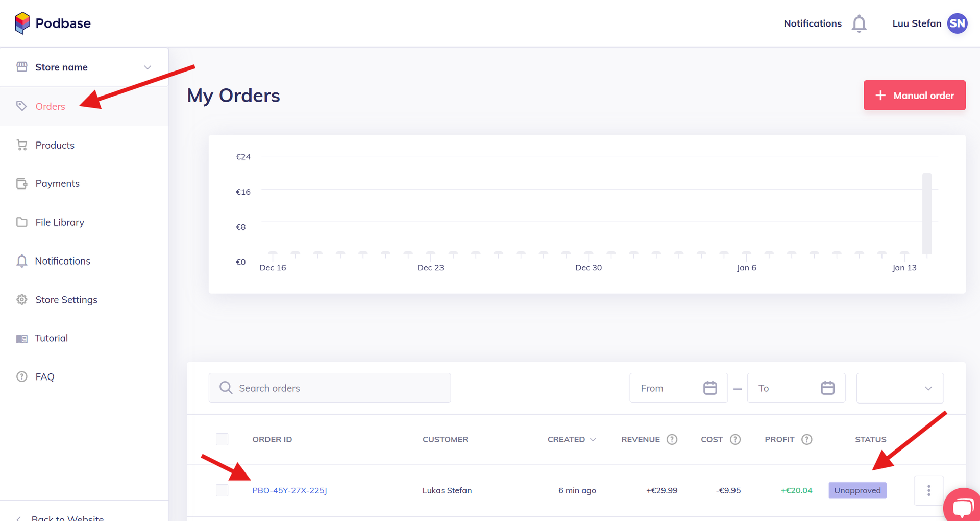Open Payments from the sidebar
The image size is (980, 521).
pyautogui.click(x=57, y=183)
